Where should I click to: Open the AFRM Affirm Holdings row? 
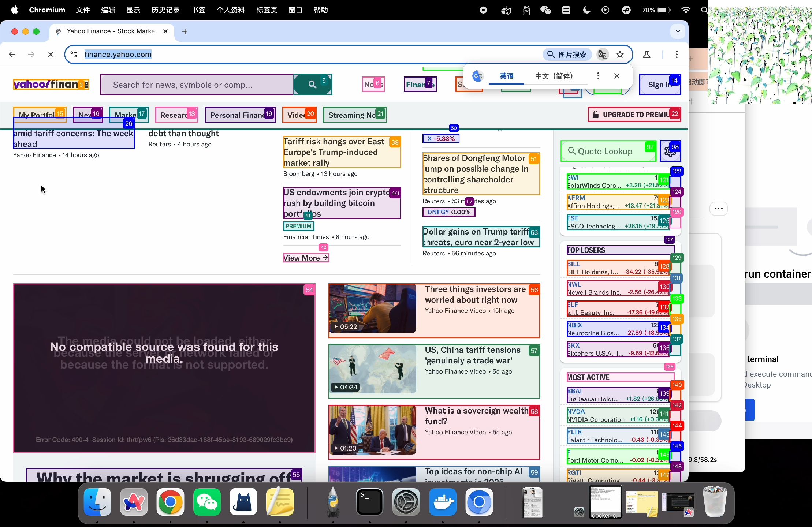pyautogui.click(x=618, y=202)
